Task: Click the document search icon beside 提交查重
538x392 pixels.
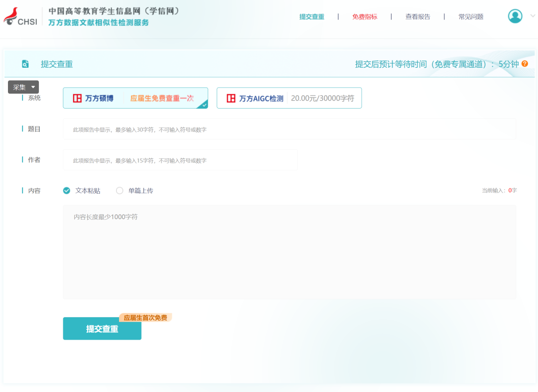Action: coord(25,64)
